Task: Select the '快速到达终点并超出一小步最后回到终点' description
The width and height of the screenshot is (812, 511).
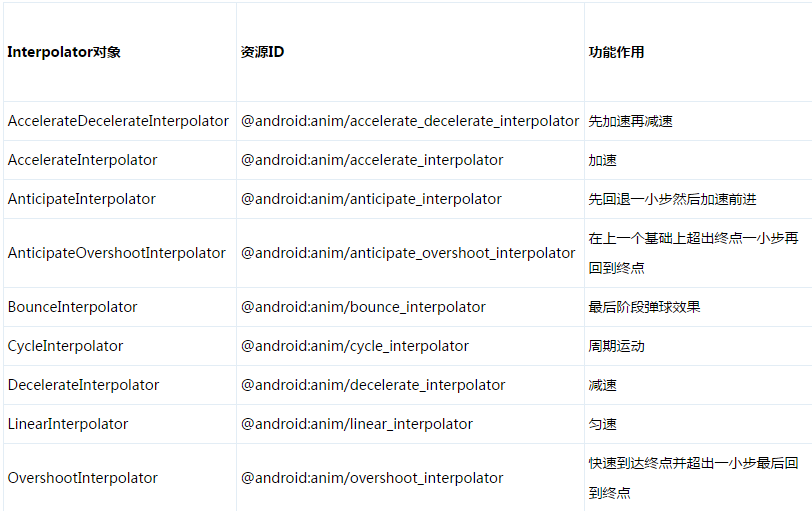Action: [x=693, y=478]
